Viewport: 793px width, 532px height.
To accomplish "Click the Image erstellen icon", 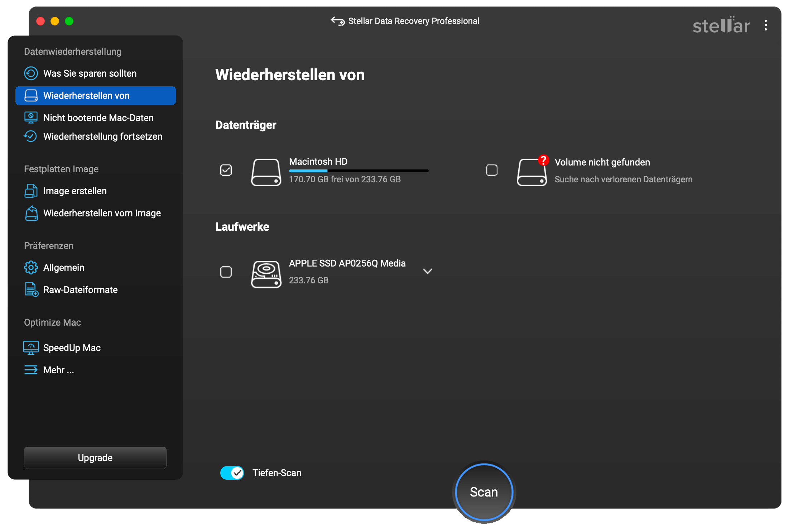I will (x=31, y=191).
